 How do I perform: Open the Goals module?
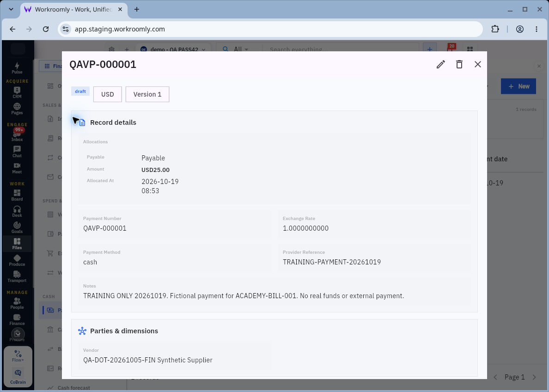click(17, 227)
